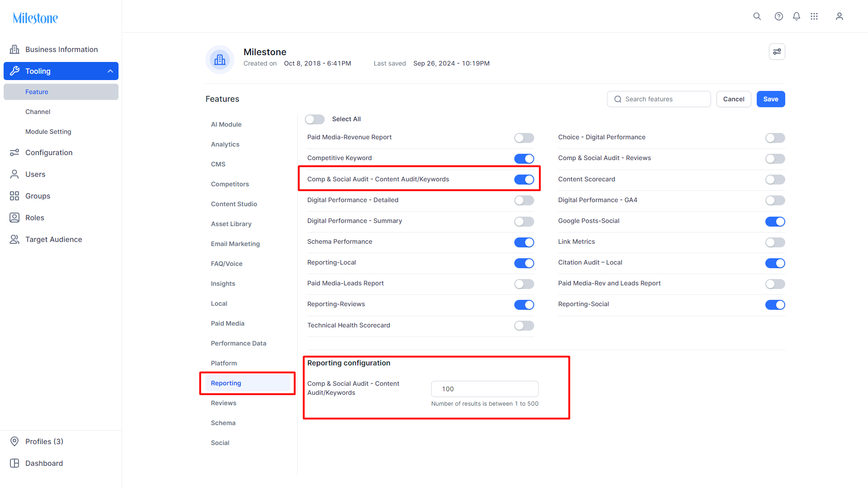868x488 pixels.
Task: Disable the Reporting-Reviews toggle
Action: [x=524, y=305]
